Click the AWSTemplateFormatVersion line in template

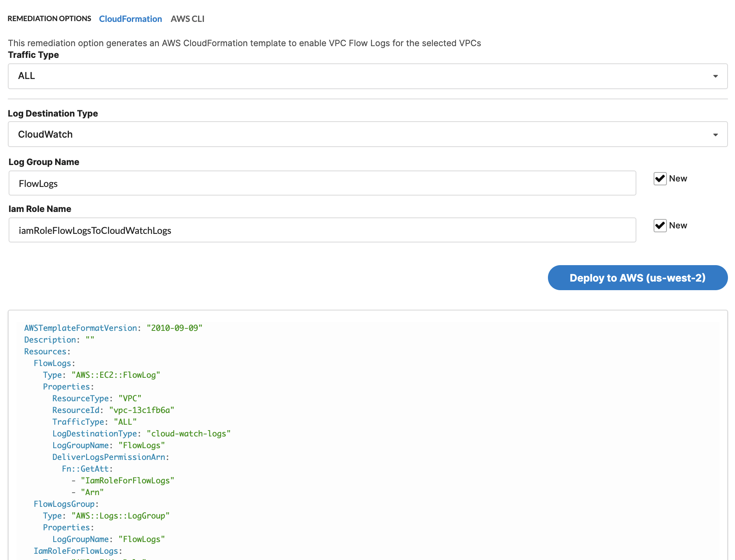113,328
